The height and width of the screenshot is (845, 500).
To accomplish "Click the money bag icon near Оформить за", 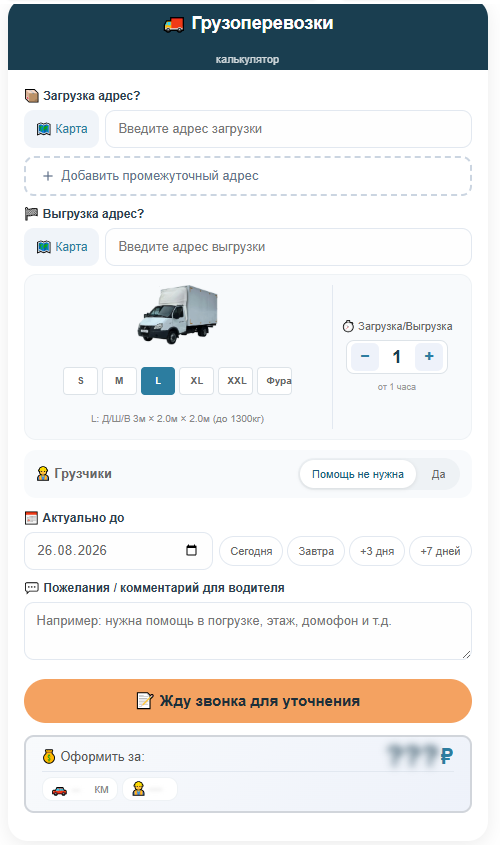I will click(49, 757).
